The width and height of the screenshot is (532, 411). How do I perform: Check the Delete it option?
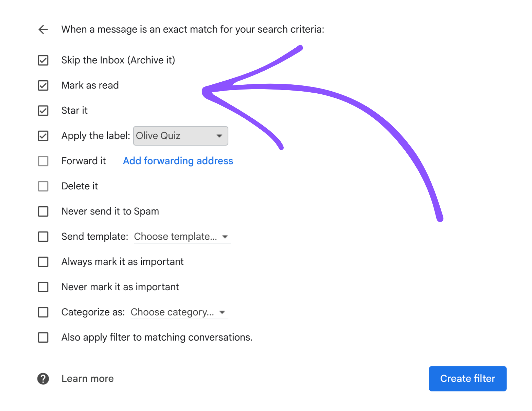pyautogui.click(x=43, y=186)
